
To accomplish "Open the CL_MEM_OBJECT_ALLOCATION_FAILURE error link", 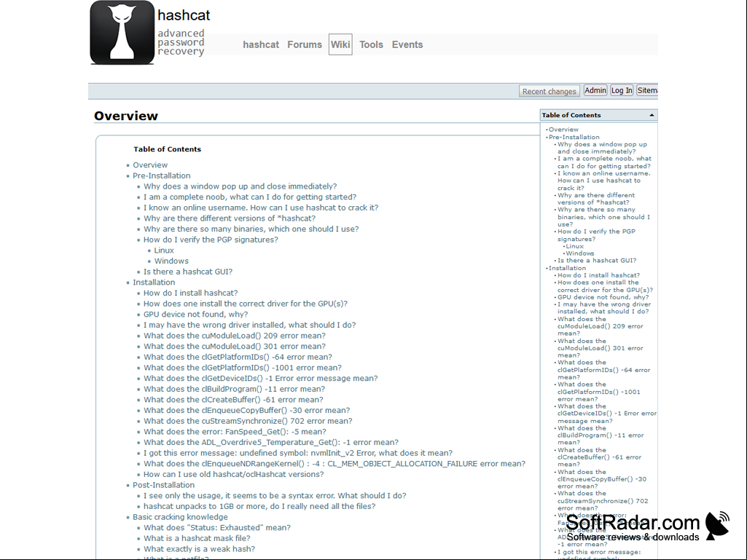I will [x=335, y=464].
